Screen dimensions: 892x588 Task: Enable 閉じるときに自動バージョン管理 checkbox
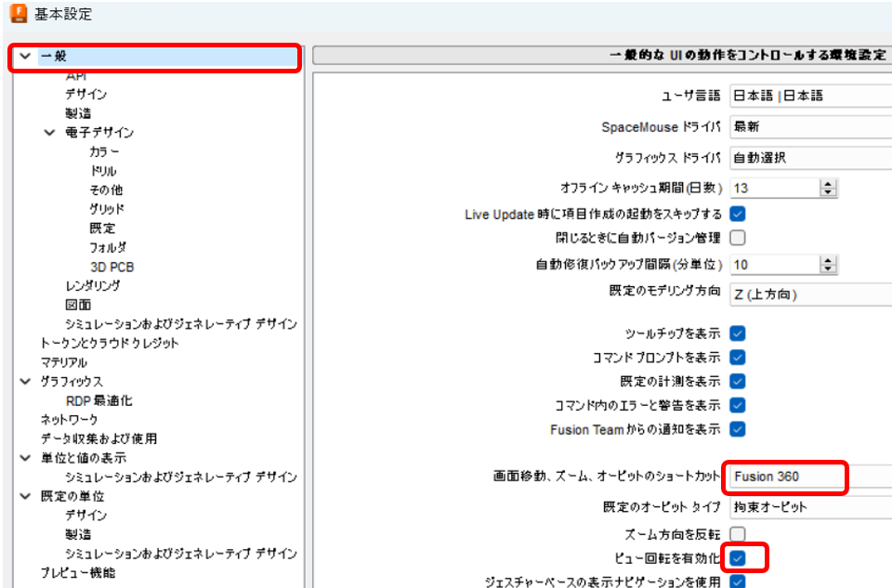738,238
